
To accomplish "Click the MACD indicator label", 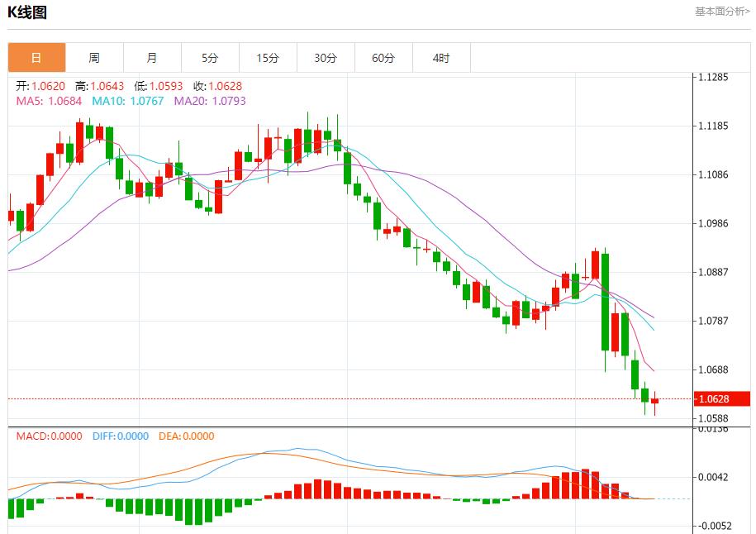I will [x=49, y=436].
